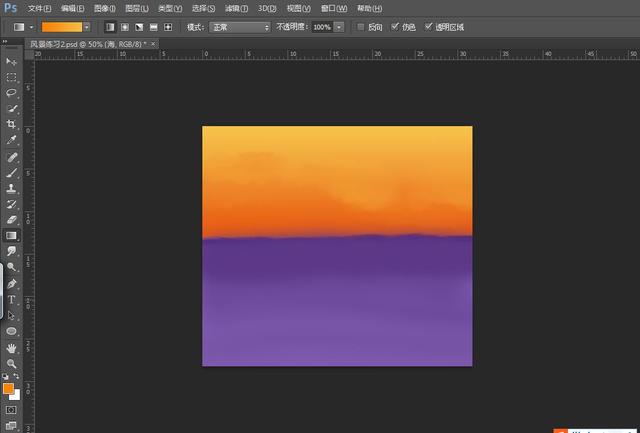640x433 pixels.
Task: Switch to the 风景练习2.psd document tab
Action: coord(85,44)
